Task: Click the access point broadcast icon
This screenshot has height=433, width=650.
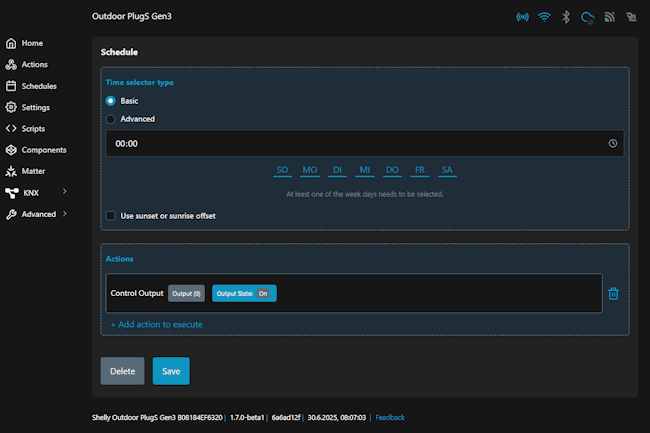Action: (522, 17)
